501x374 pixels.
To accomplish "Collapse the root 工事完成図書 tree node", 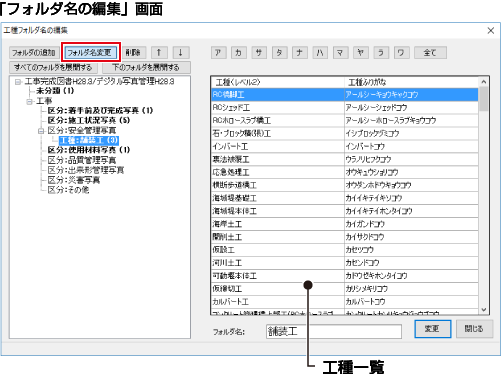I will 18,82.
